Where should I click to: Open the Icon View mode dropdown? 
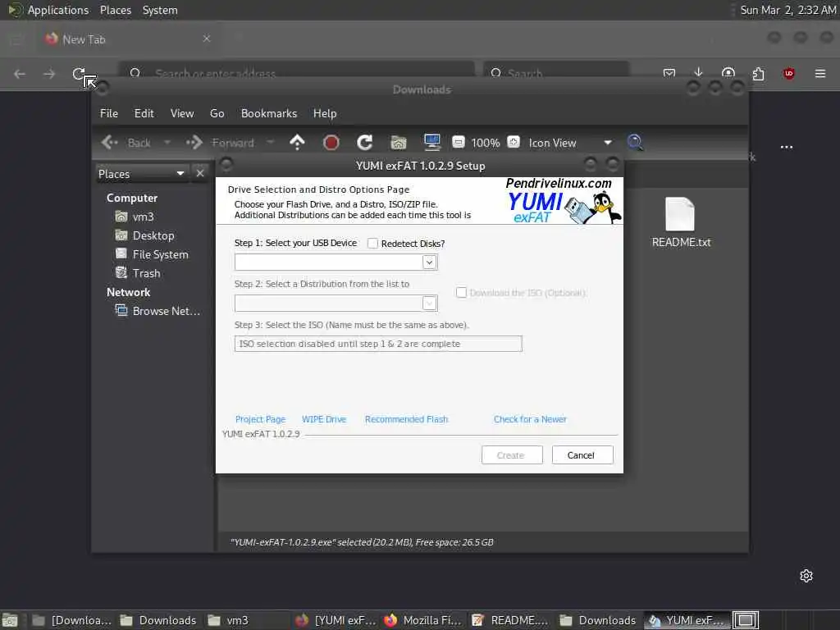click(570, 143)
